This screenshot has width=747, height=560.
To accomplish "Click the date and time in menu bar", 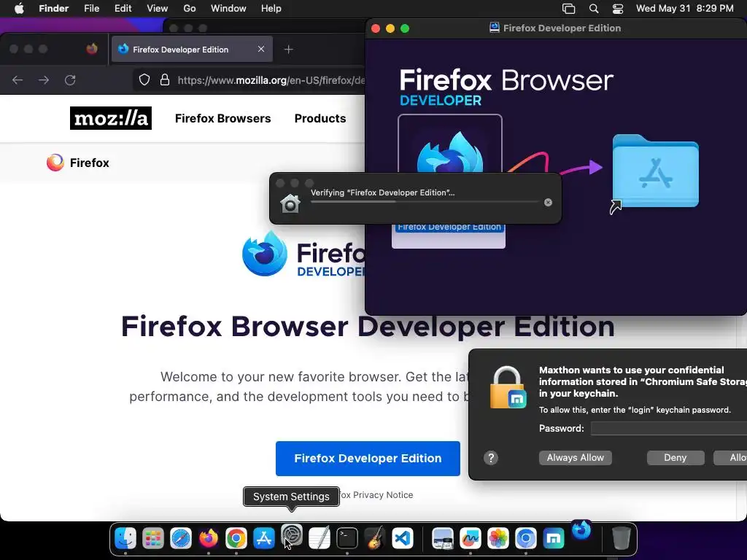I will 684,9.
